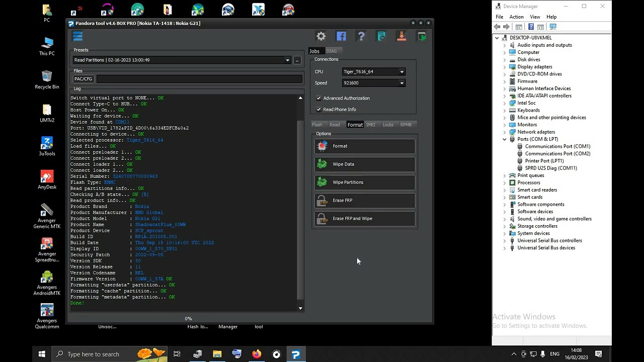Open Pandora Facebook page icon
Screen dimensions: 644x362
pyautogui.click(x=341, y=36)
